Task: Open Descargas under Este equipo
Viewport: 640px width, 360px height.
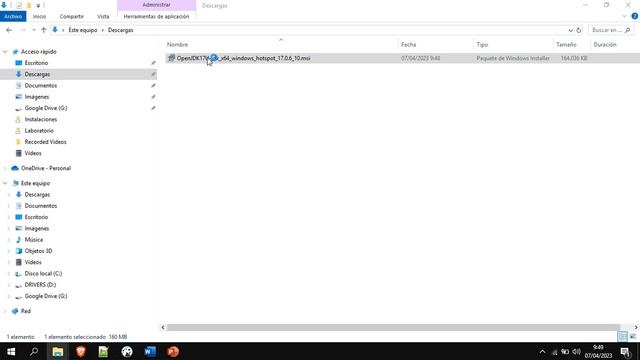Action: click(x=37, y=195)
